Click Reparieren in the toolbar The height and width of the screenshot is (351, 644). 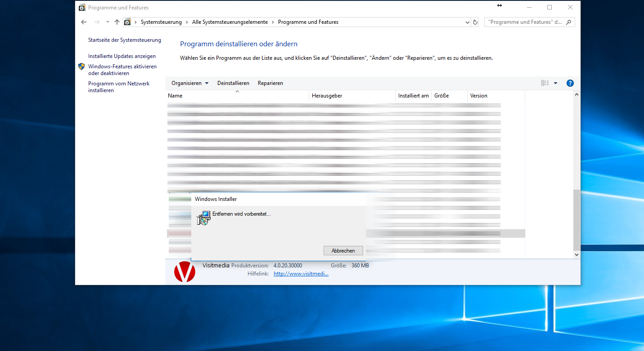click(x=270, y=83)
